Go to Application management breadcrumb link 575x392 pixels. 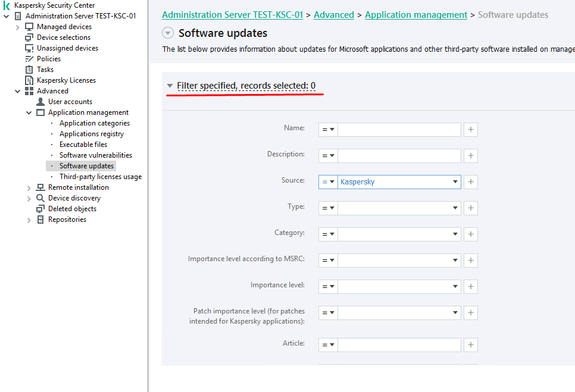coord(416,15)
